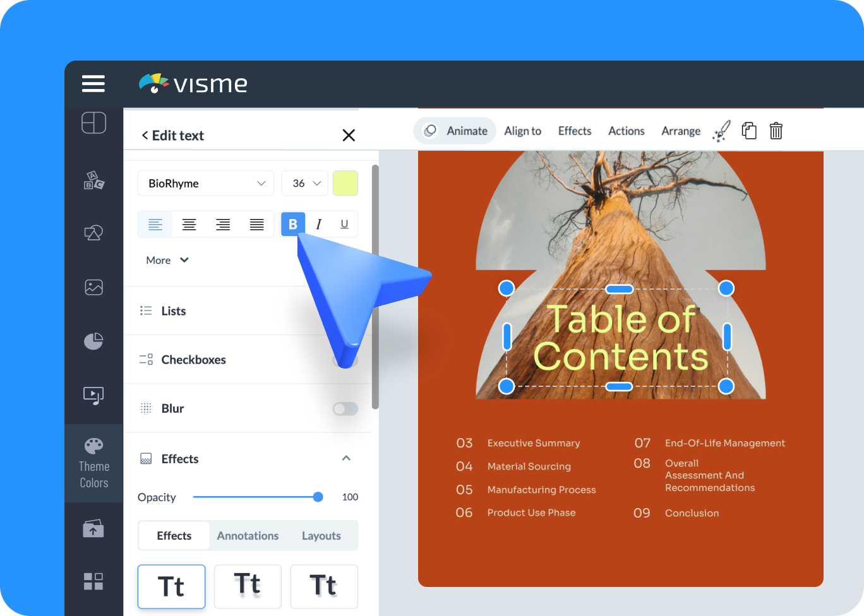Collapse the Effects section

[346, 458]
